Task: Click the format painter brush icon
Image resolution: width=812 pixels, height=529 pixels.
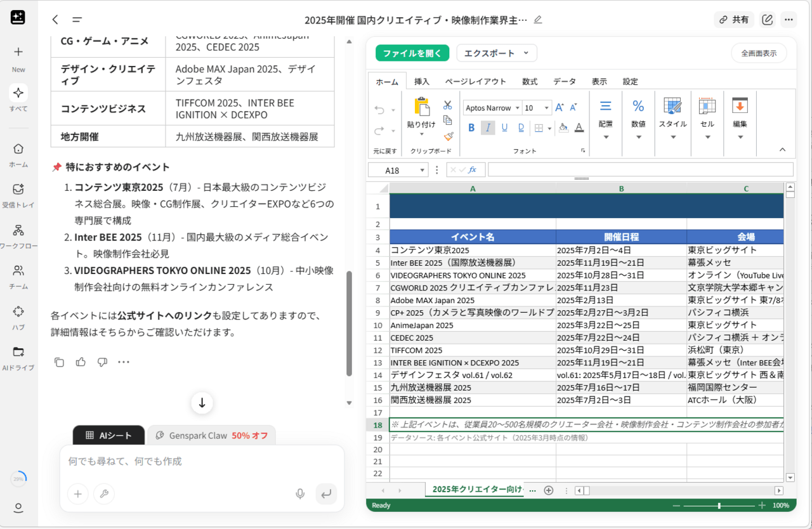Action: pyautogui.click(x=448, y=136)
